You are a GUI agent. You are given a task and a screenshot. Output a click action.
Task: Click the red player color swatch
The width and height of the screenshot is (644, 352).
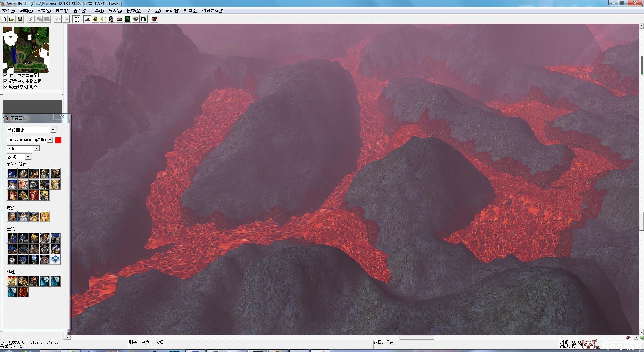[x=58, y=140]
